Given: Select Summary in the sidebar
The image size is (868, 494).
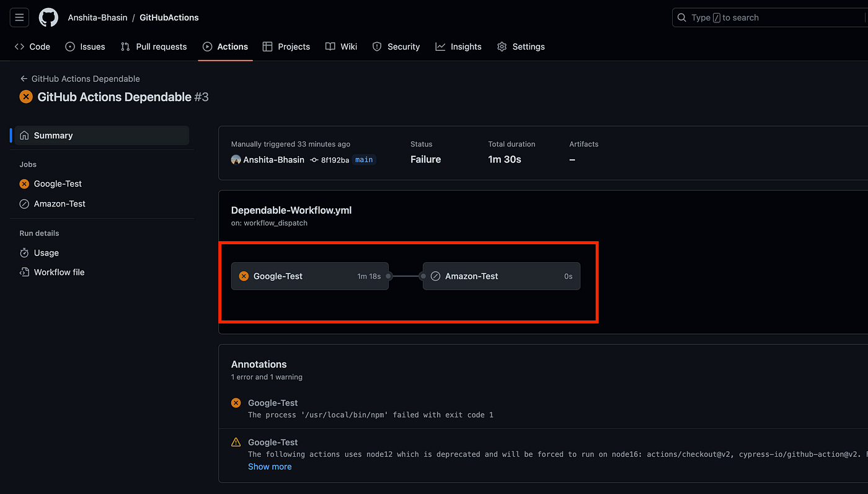Looking at the screenshot, I should (102, 135).
